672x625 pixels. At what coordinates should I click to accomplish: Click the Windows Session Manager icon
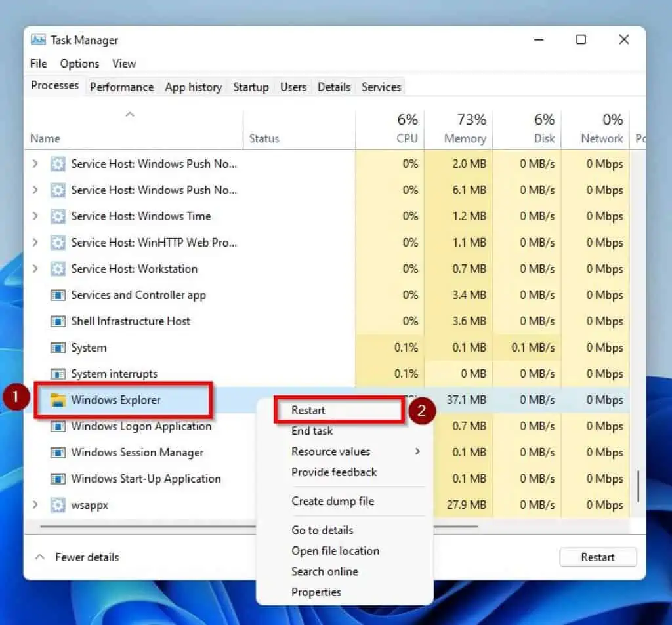[x=58, y=453]
